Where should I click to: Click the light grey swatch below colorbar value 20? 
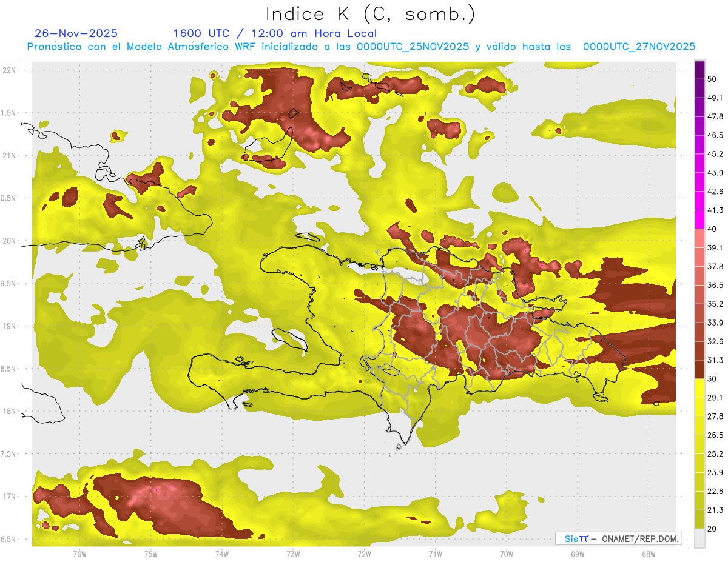[x=699, y=538]
